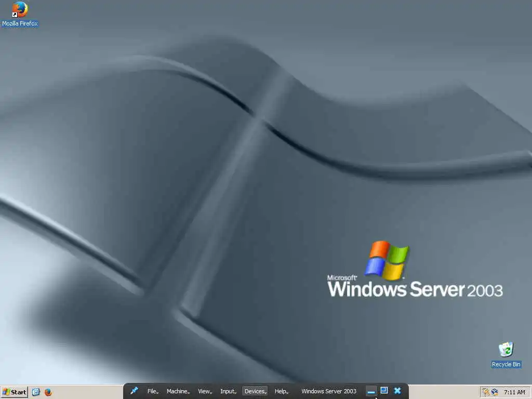The image size is (532, 399).
Task: Open the Windows Start menu
Action: (x=14, y=392)
